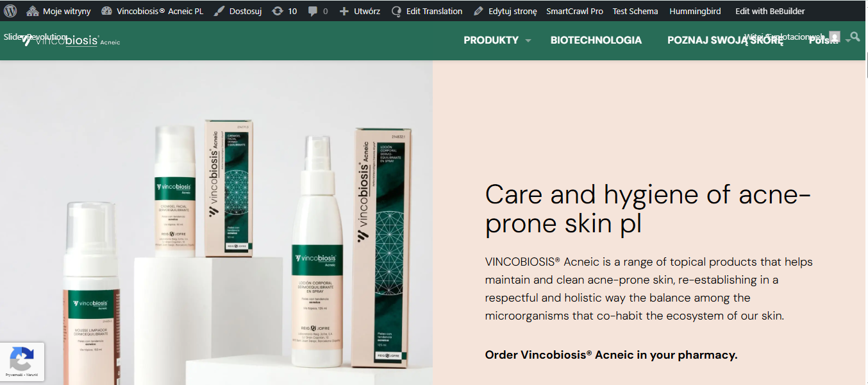Click the Moje witryny house icon

tap(33, 11)
